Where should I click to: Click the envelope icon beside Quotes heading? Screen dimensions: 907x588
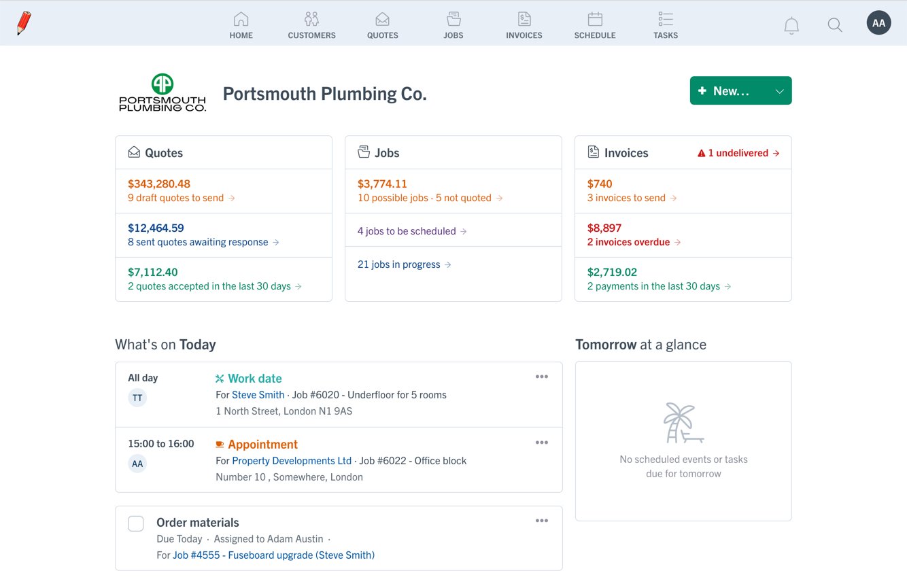point(133,152)
